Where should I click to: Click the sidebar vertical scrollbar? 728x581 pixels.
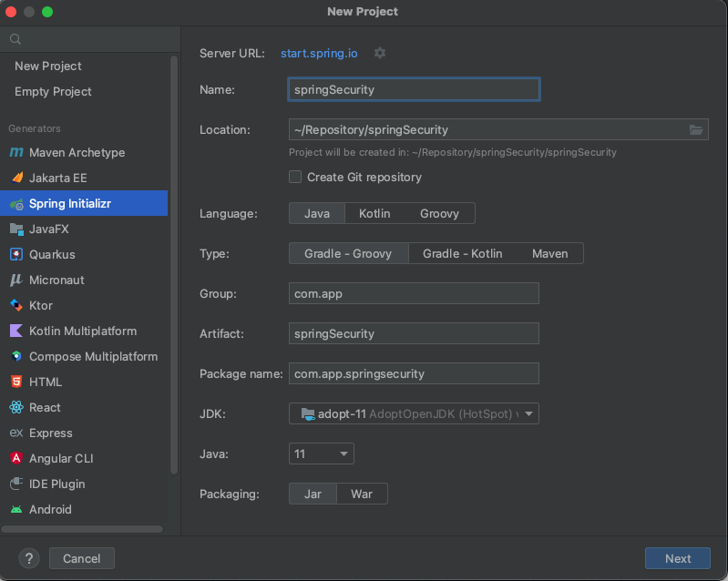tap(174, 264)
